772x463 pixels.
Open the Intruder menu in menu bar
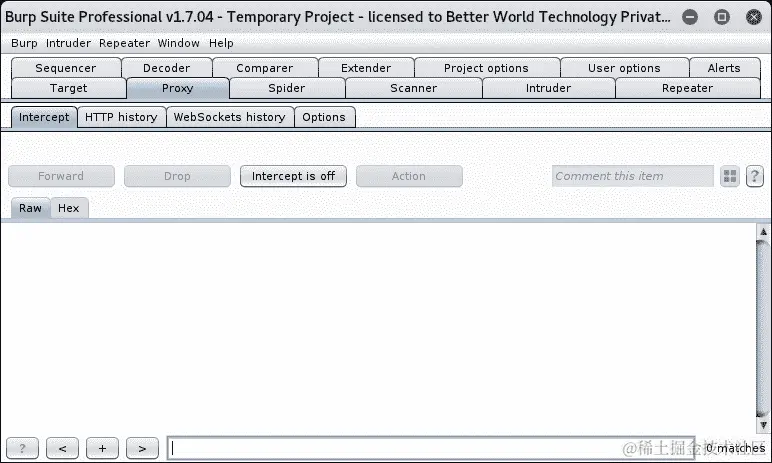68,43
